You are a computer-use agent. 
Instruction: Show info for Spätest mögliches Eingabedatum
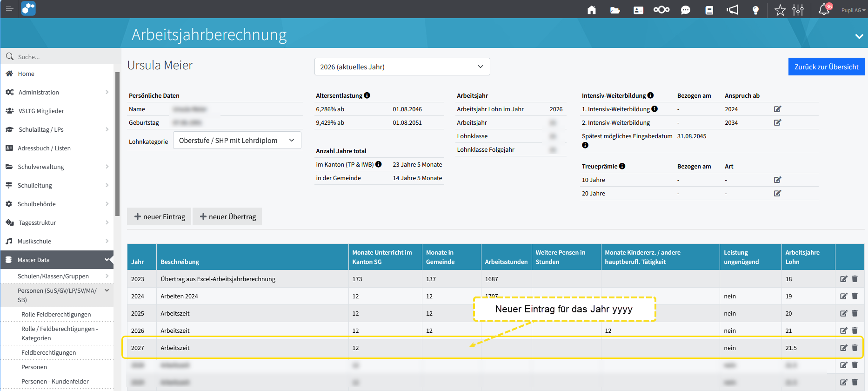click(x=585, y=145)
